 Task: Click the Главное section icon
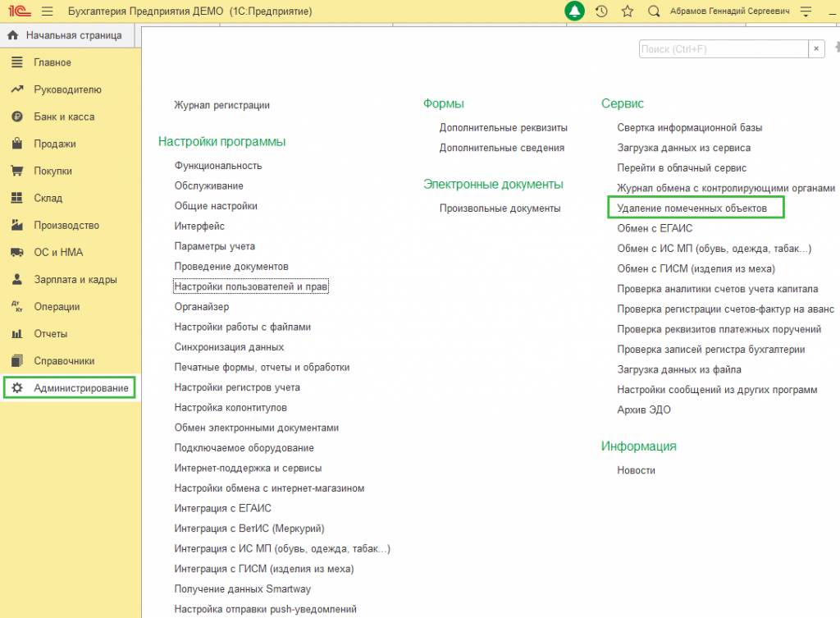click(x=17, y=62)
